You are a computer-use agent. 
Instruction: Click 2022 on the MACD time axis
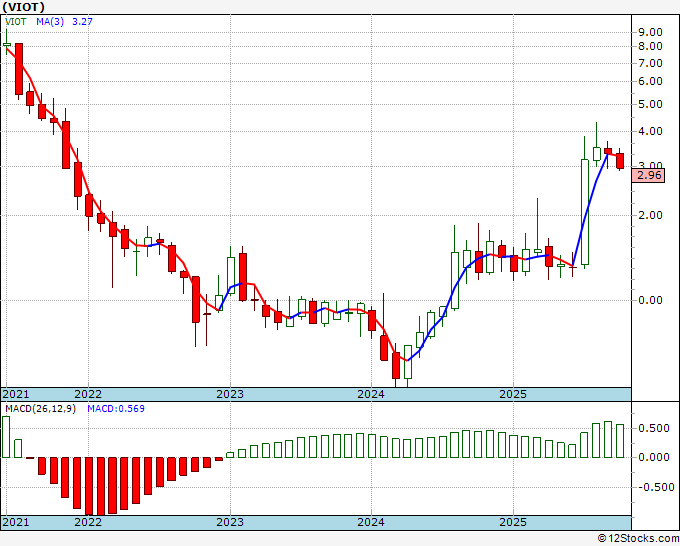click(88, 522)
